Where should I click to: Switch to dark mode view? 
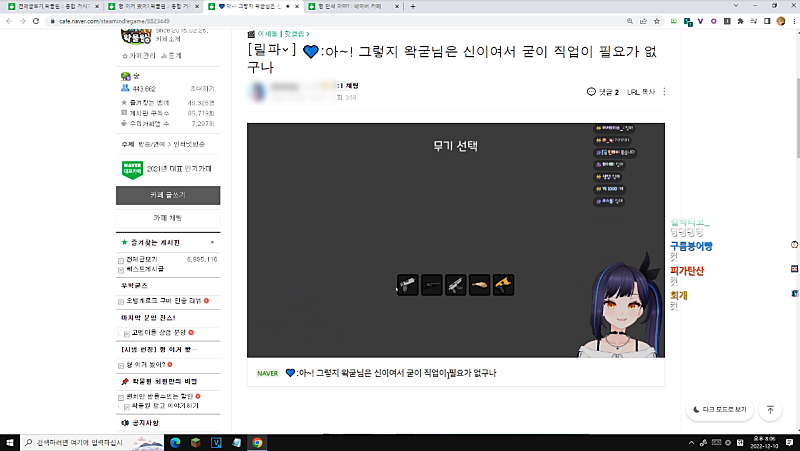tap(720, 410)
